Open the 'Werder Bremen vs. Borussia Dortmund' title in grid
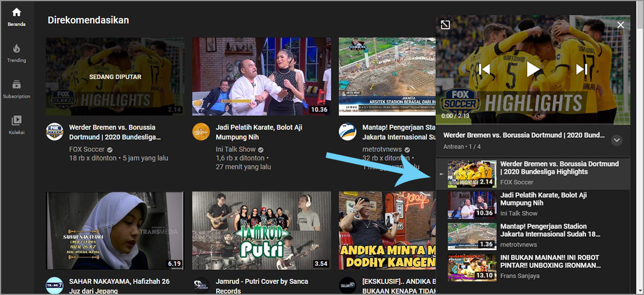 [x=115, y=132]
